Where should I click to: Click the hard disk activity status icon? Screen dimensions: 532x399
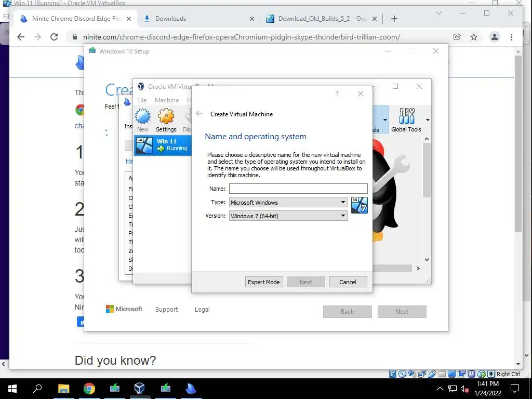coord(393,374)
